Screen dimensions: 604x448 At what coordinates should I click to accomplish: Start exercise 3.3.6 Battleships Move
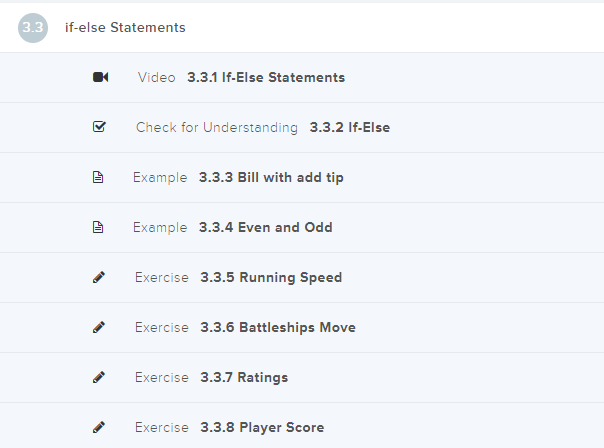277,328
